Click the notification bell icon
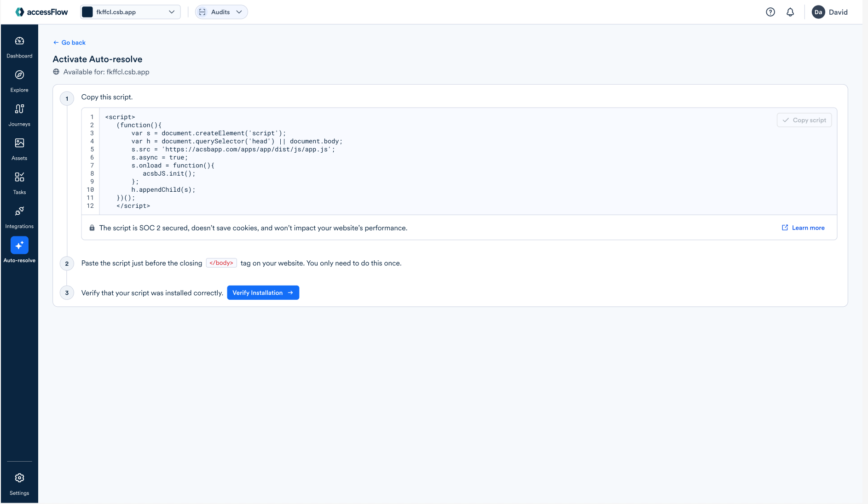 790,12
